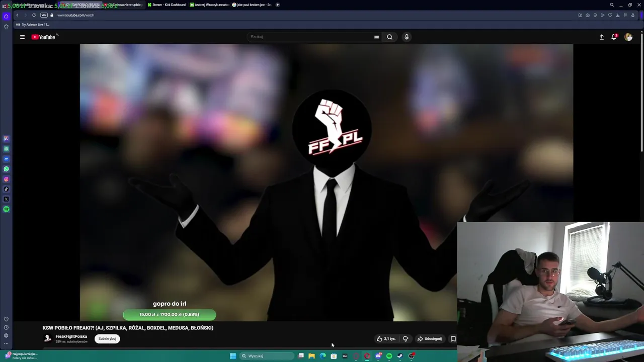Click the video player area

pos(326,182)
